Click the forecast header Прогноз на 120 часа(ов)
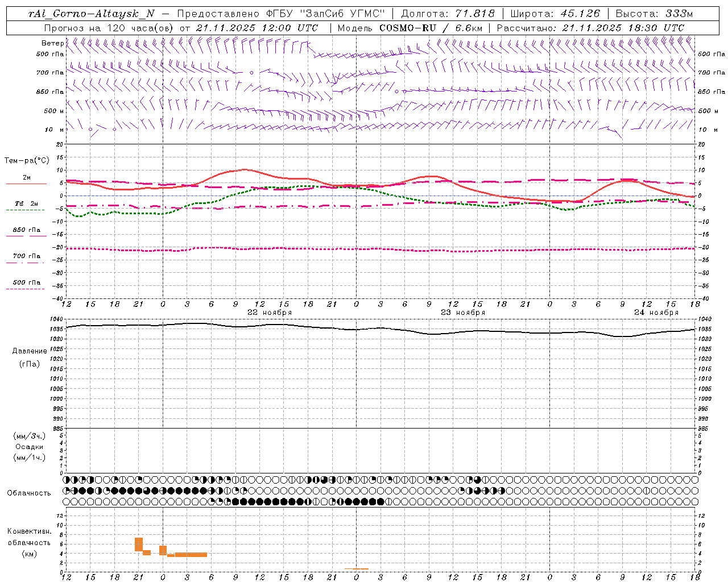This screenshot has height=582, width=728. point(109,28)
